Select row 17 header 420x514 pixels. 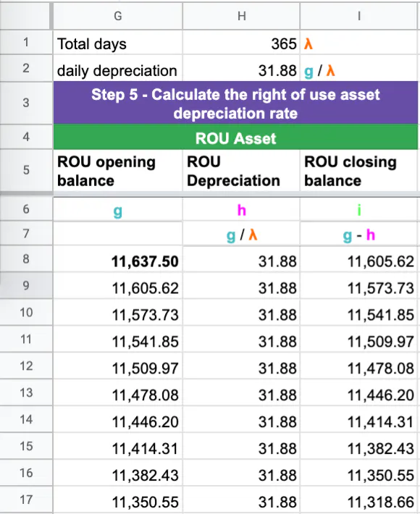[x=26, y=500]
